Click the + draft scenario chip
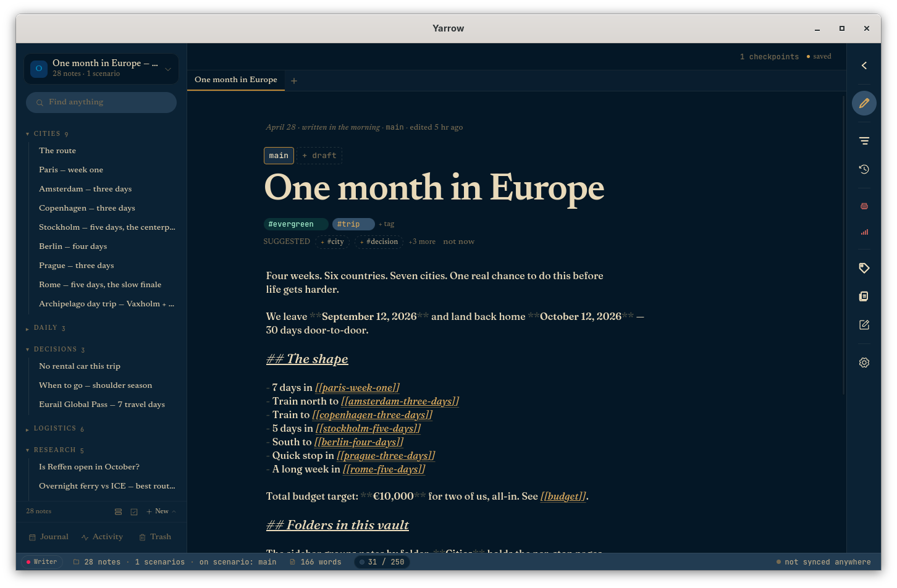This screenshot has height=588, width=897. [x=319, y=156]
